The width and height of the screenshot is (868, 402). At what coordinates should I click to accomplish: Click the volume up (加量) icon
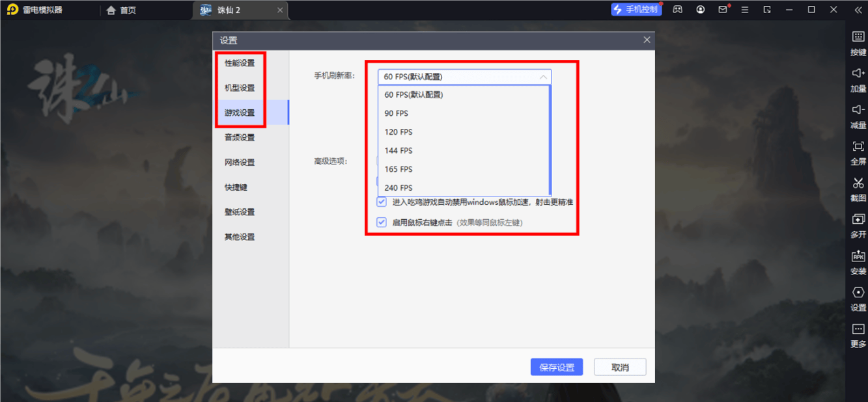tap(858, 74)
